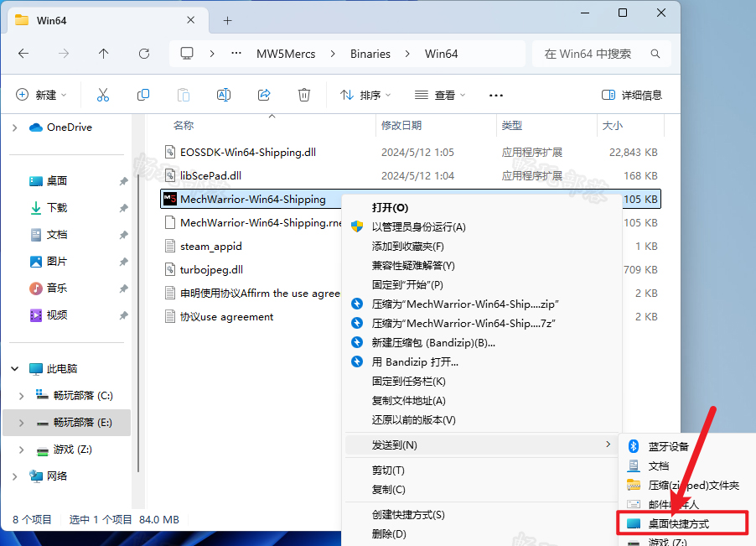This screenshot has width=756, height=546.
Task: Click the Paste clipboard icon
Action: (184, 95)
